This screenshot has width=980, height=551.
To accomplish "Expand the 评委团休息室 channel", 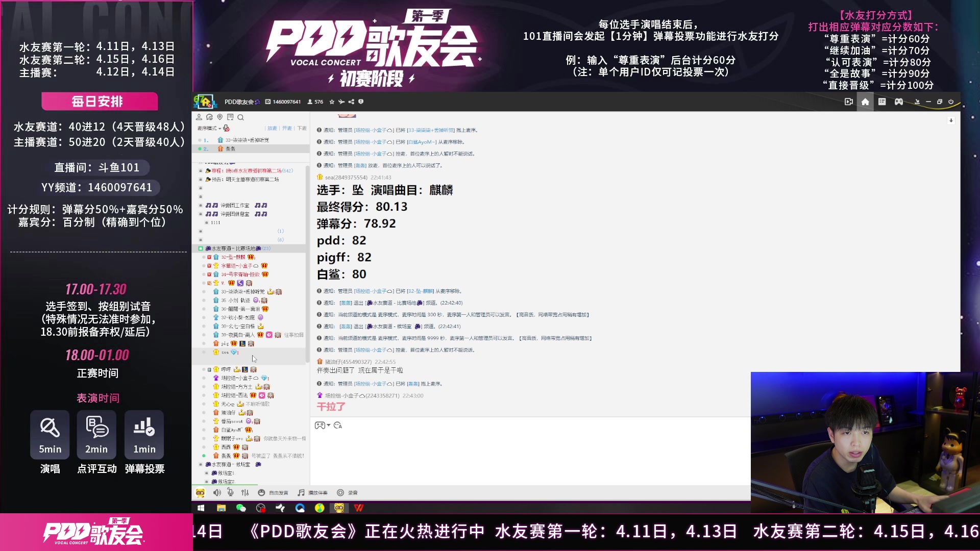I will coord(236,214).
